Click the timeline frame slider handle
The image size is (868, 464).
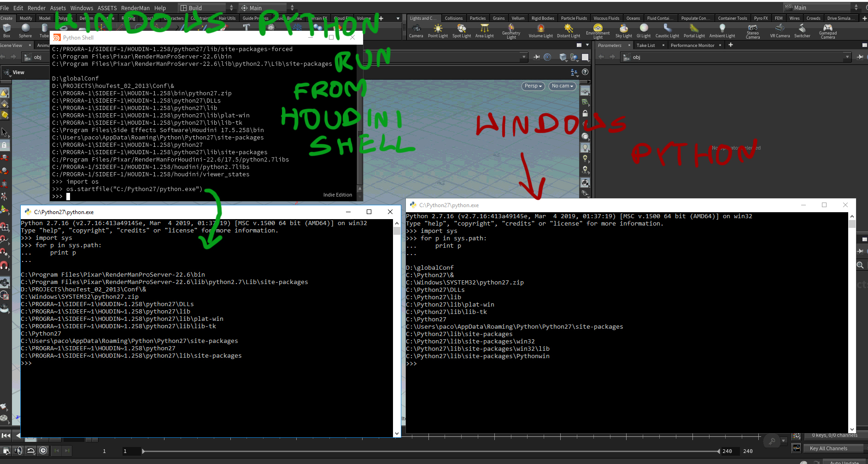[x=144, y=451]
